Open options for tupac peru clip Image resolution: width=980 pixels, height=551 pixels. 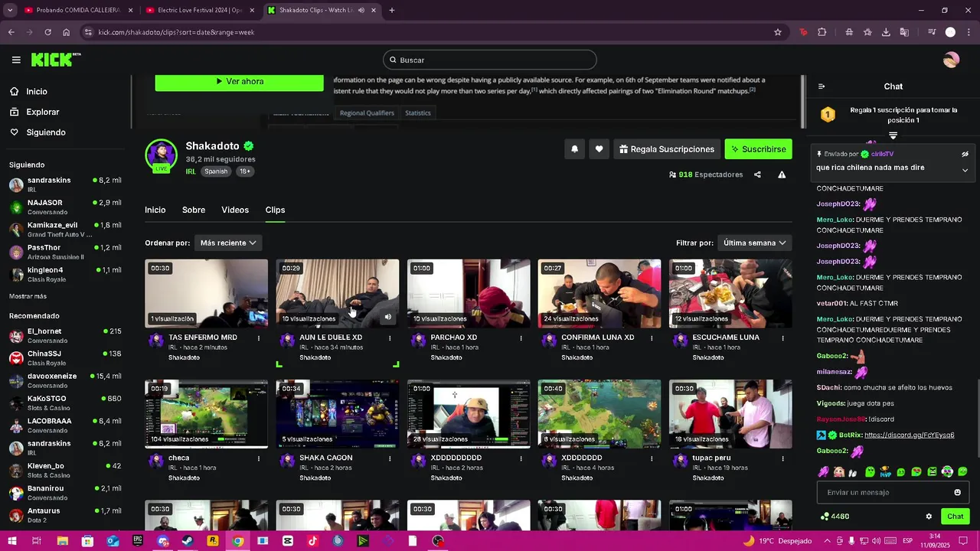pos(782,458)
